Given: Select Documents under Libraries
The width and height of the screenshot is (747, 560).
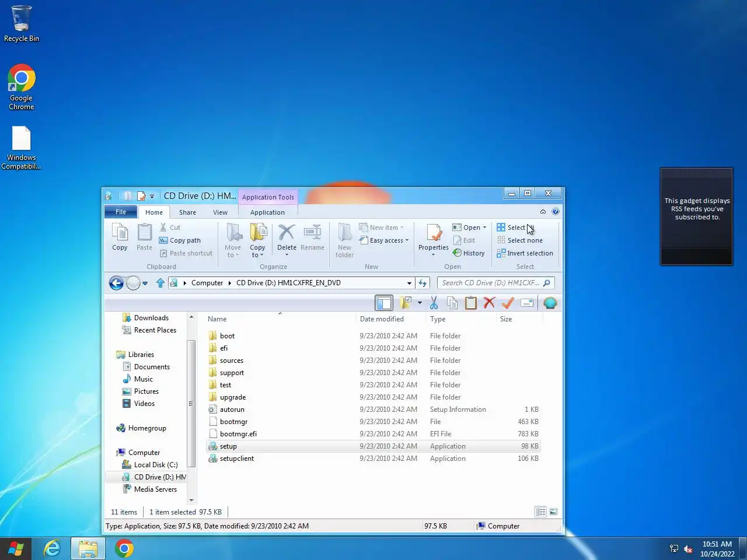Looking at the screenshot, I should click(152, 367).
